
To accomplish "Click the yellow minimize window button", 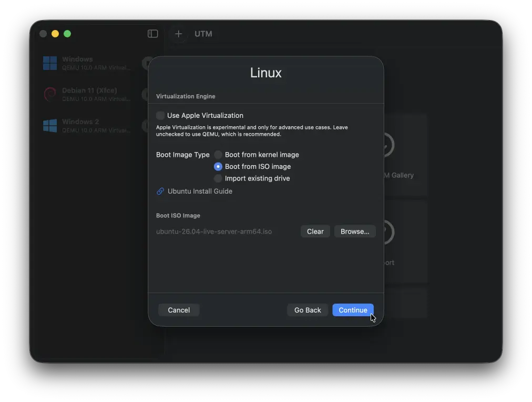I will point(55,34).
